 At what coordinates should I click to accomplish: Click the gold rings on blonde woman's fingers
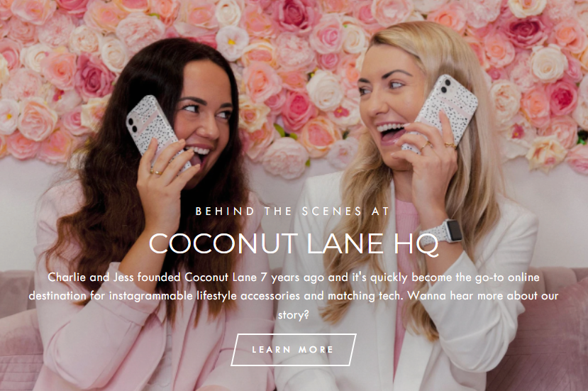[437, 145]
